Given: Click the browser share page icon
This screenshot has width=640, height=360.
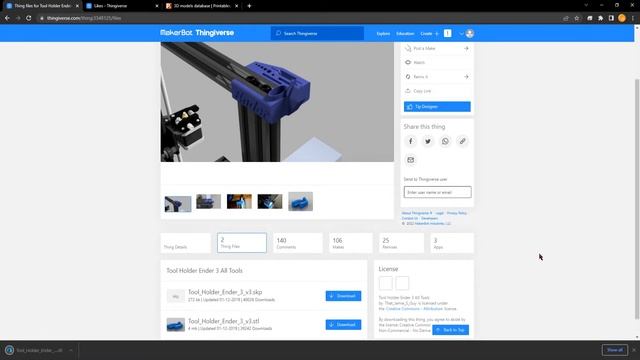Looking at the screenshot, I should coord(566,18).
